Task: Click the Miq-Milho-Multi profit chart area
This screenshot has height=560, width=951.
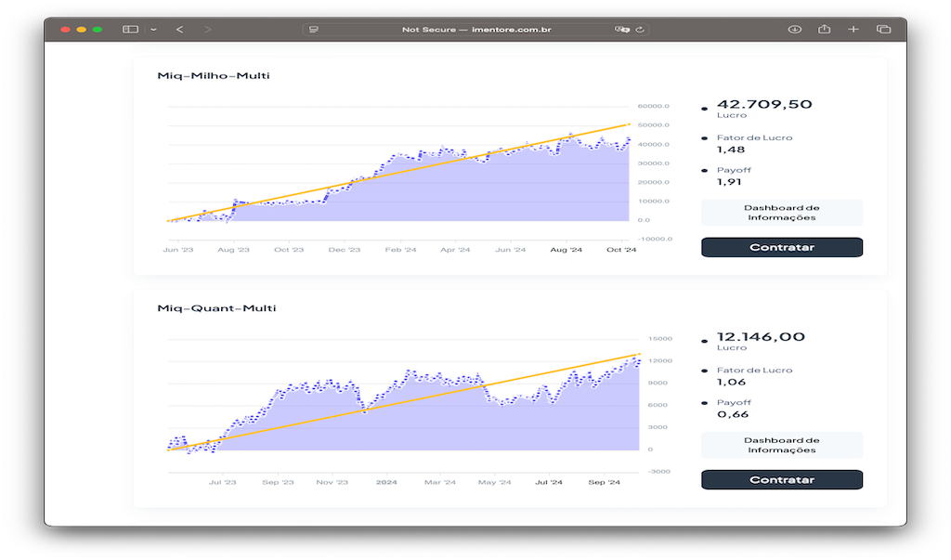Action: coord(398,173)
